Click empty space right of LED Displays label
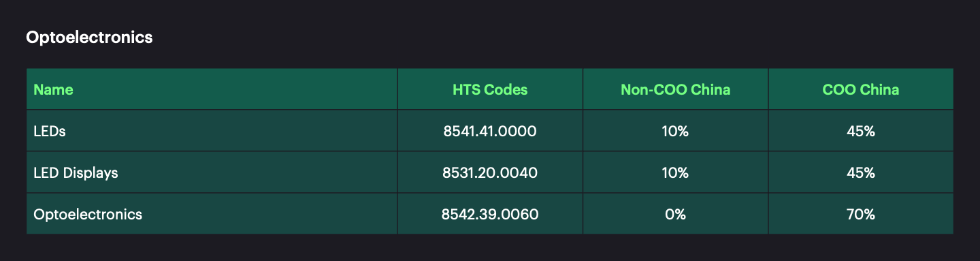Image resolution: width=980 pixels, height=261 pixels. coord(259,172)
